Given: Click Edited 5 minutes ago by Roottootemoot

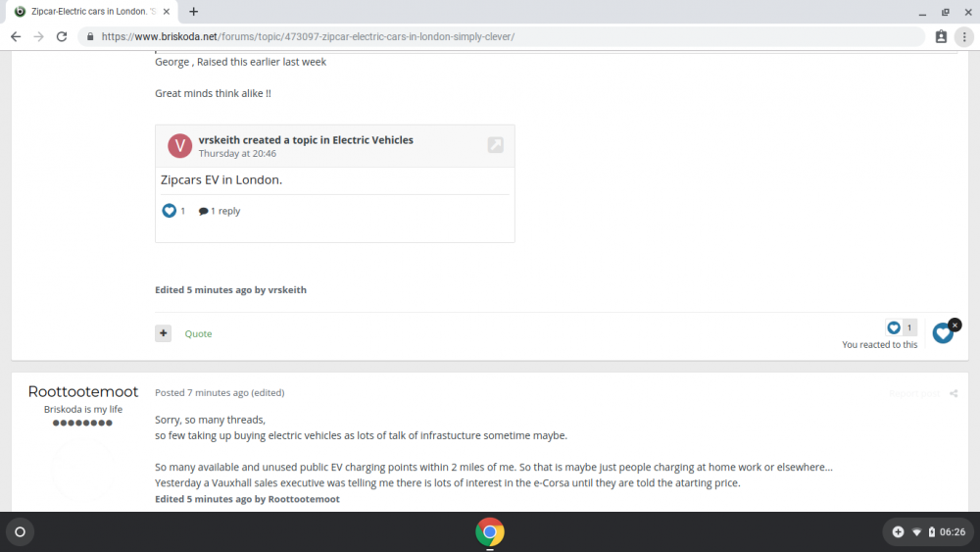Looking at the screenshot, I should (x=248, y=499).
